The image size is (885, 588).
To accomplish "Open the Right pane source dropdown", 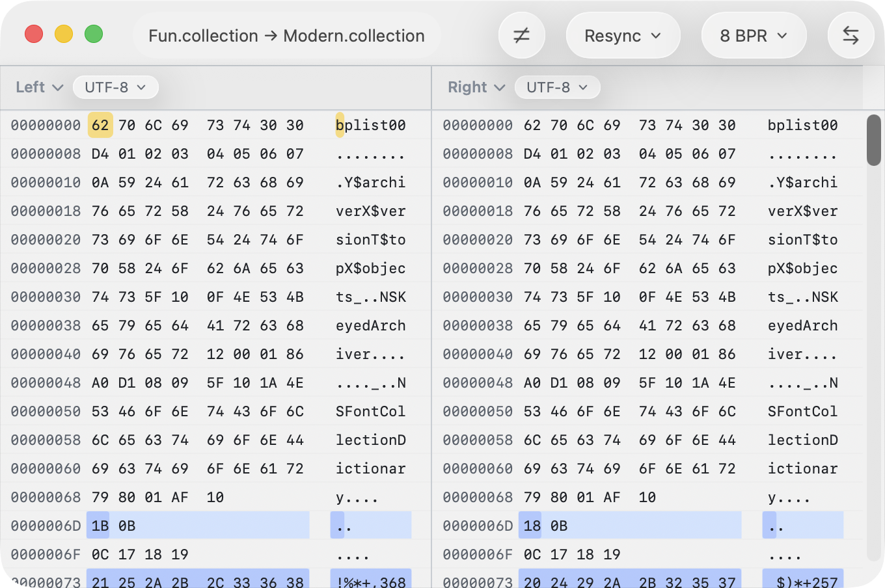I will tap(476, 87).
